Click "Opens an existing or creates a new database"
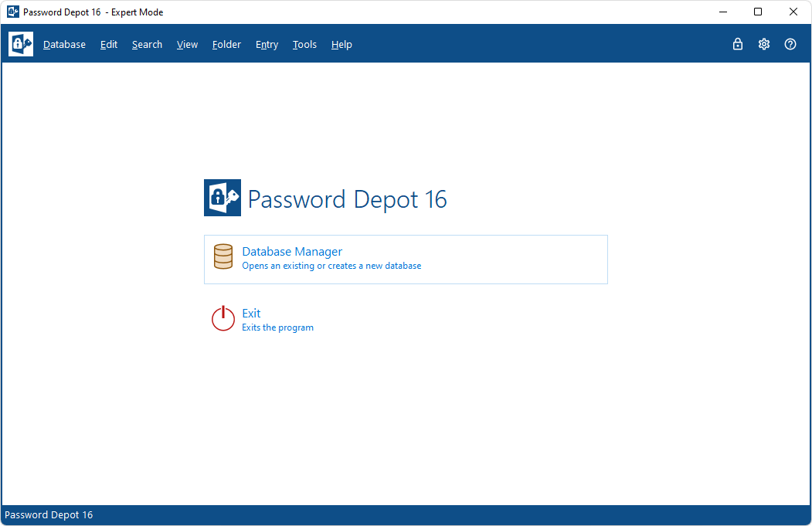Viewport: 812px width, 526px height. pos(331,266)
